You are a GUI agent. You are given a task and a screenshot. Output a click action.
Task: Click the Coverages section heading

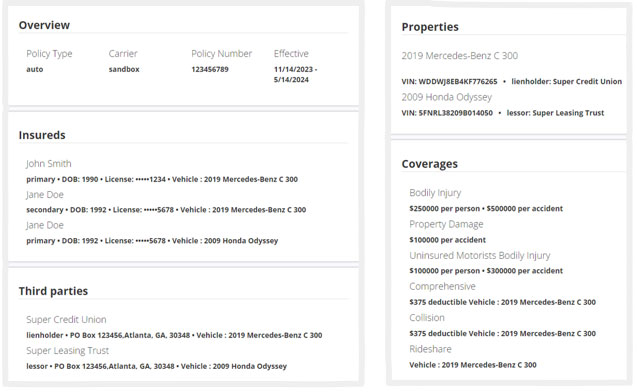click(x=429, y=164)
